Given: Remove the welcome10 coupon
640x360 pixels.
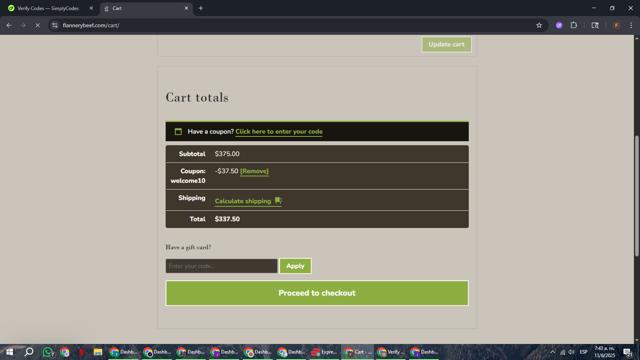Looking at the screenshot, I should (x=254, y=171).
